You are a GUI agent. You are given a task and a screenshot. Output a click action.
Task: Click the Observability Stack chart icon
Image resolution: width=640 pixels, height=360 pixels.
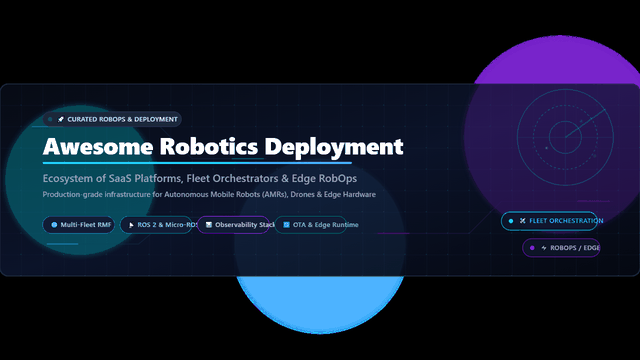[209, 225]
